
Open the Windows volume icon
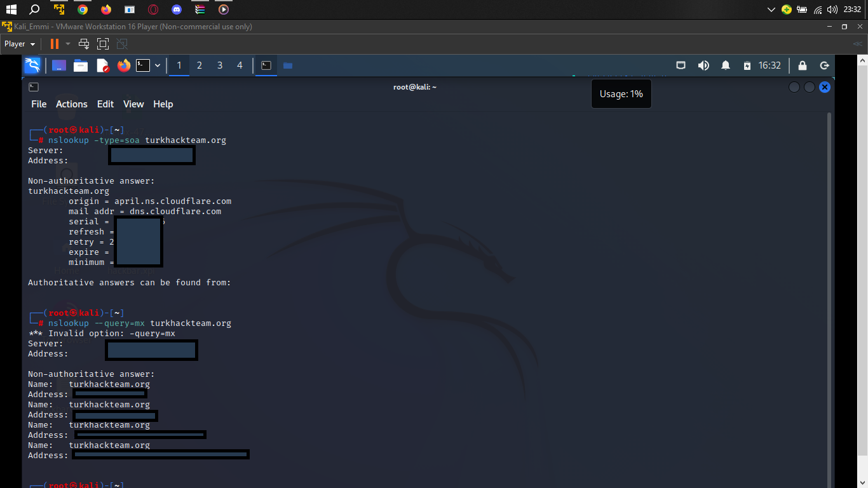point(832,10)
